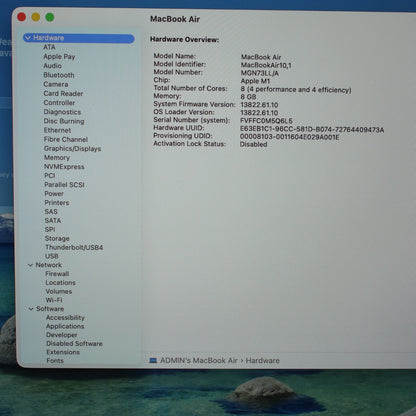Select Memory under Hardware

click(x=57, y=157)
